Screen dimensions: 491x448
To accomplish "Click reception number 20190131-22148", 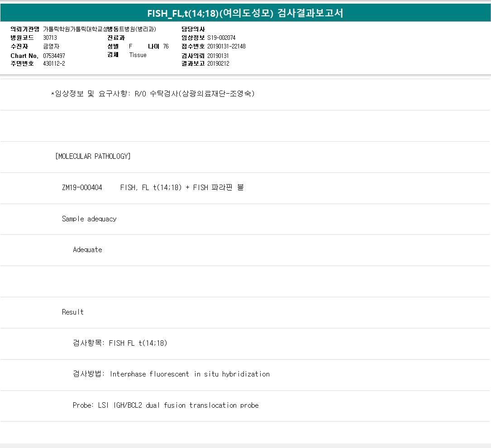I will 226,46.
